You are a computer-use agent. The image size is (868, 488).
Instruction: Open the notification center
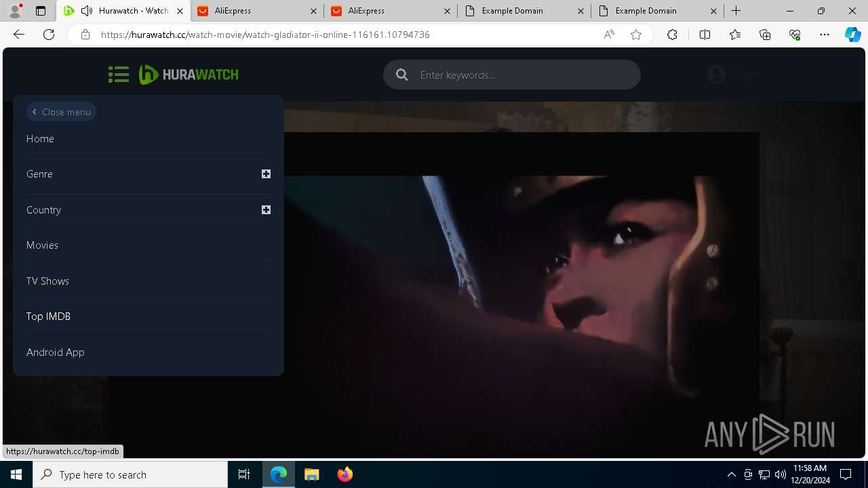(x=846, y=474)
